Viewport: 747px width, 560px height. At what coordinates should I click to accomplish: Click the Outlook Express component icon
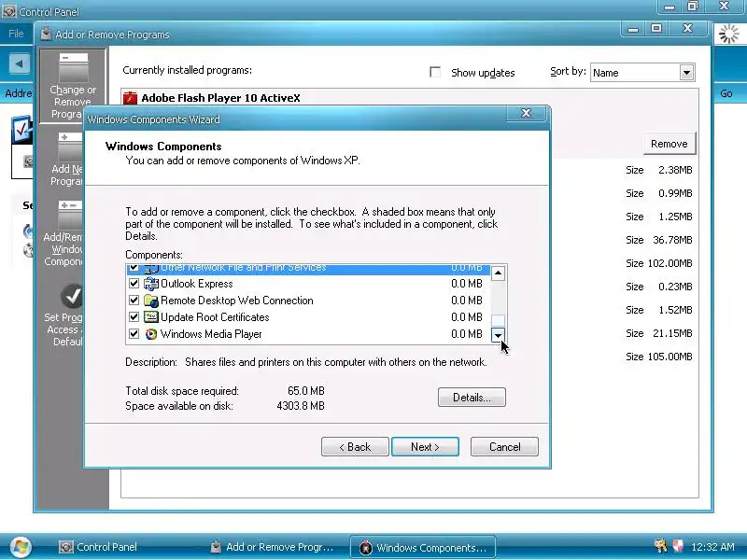click(151, 284)
